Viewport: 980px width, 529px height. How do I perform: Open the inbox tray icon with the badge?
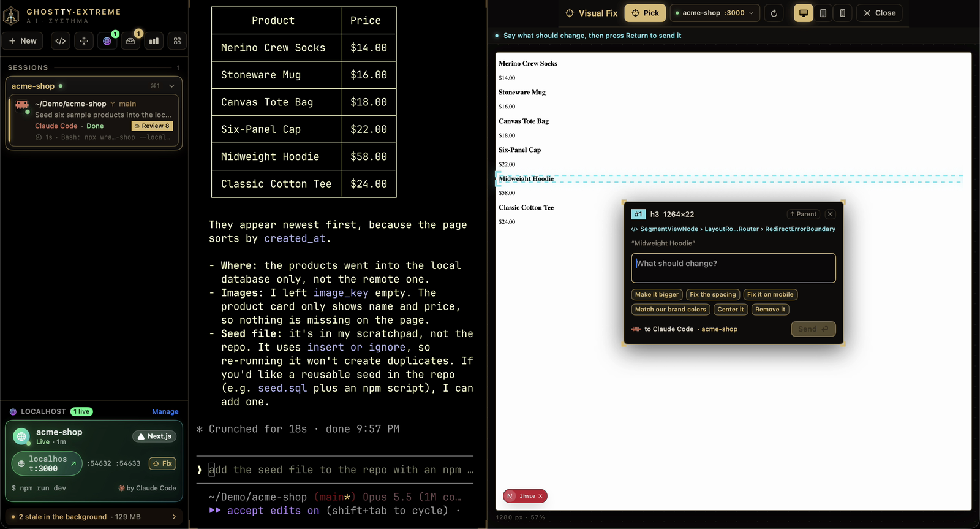pos(130,41)
